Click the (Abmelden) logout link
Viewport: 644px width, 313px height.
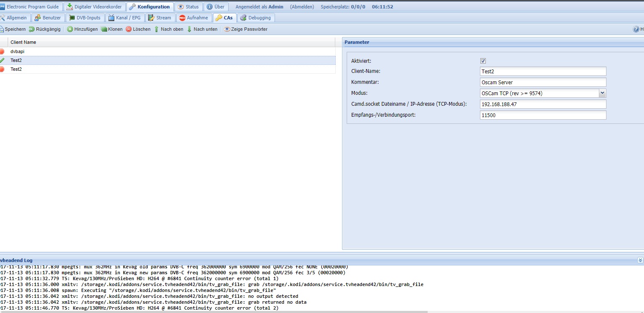click(x=302, y=7)
